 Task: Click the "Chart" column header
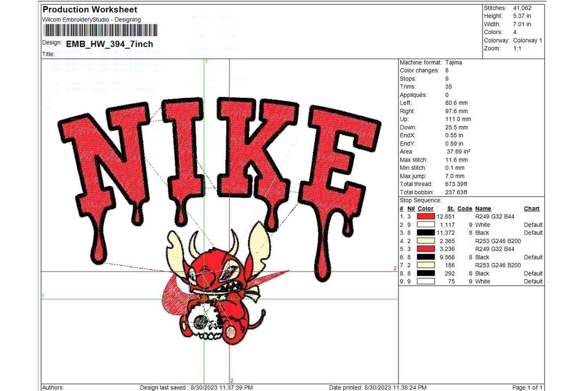click(532, 209)
